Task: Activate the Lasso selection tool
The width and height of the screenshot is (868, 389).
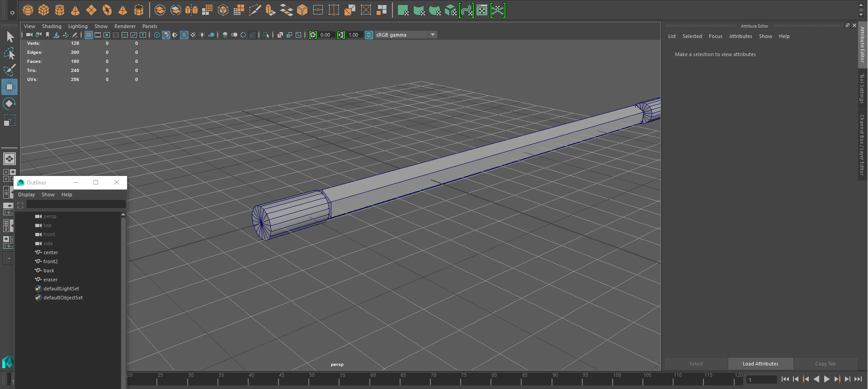Action: click(x=9, y=54)
